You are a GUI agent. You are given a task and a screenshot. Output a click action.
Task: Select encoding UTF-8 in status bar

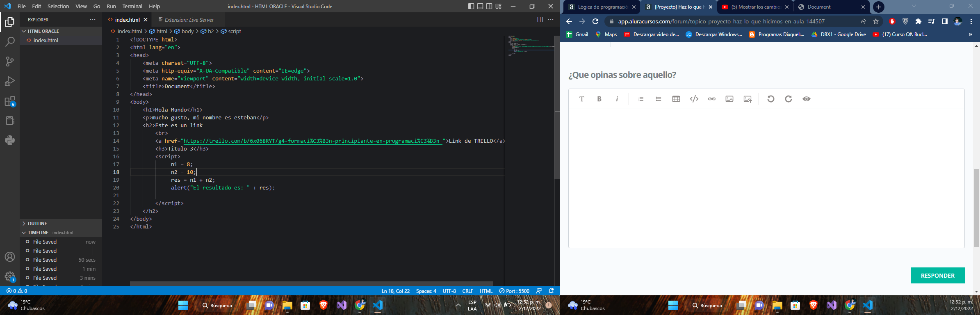[x=449, y=291]
